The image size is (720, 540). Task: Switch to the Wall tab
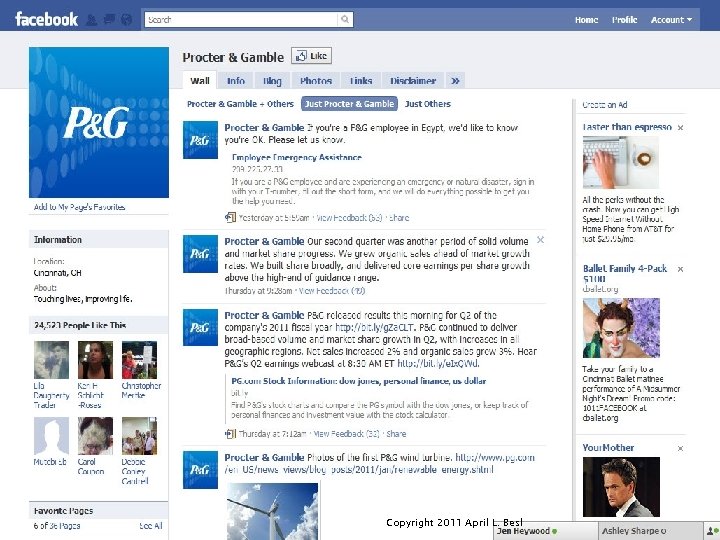coord(200,81)
